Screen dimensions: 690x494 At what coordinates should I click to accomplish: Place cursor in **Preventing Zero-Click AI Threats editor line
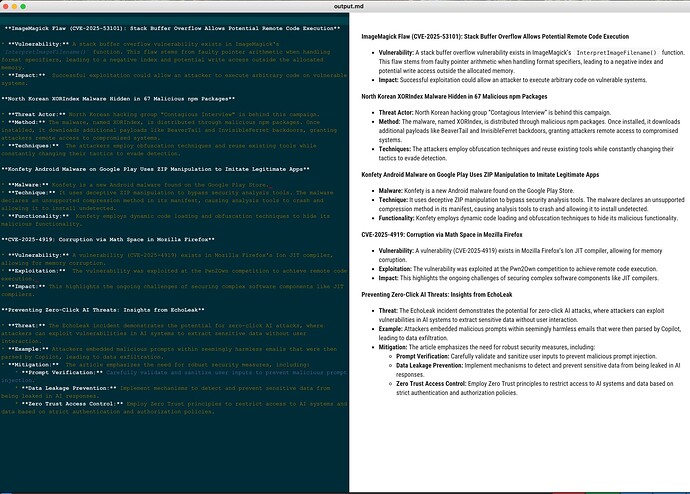pyautogui.click(x=103, y=310)
